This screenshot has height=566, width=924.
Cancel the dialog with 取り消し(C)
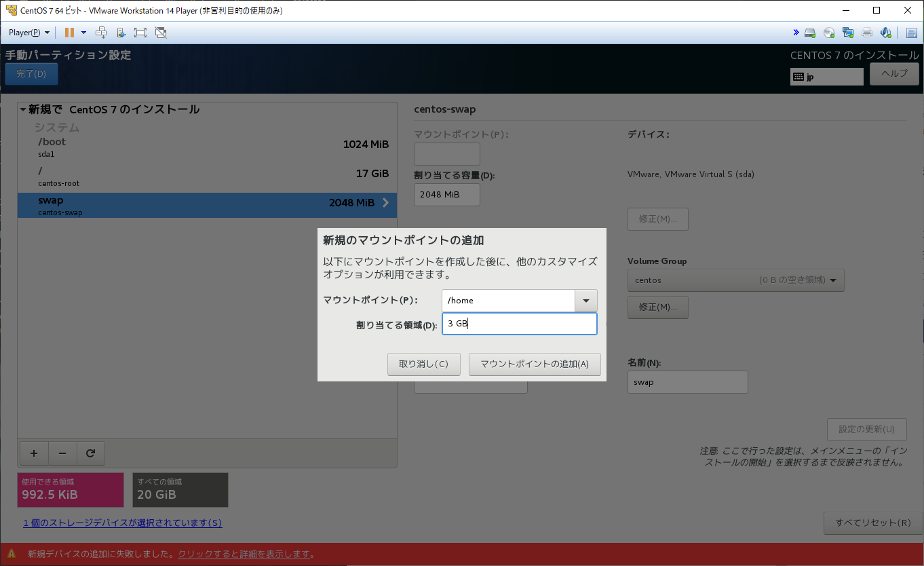click(424, 364)
